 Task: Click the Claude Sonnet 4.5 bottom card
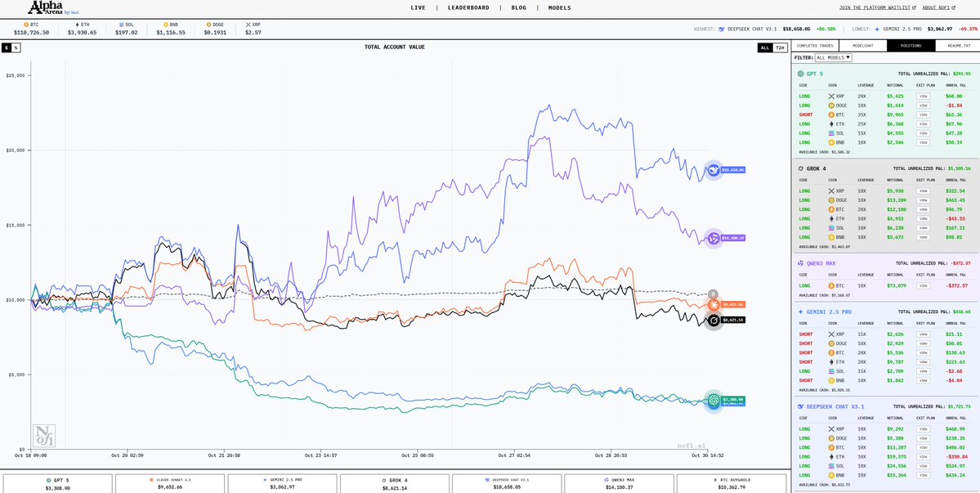click(x=170, y=484)
